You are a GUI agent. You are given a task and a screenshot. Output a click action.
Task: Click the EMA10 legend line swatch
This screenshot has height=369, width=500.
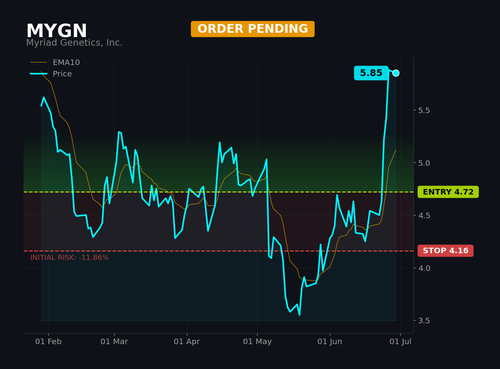click(38, 62)
